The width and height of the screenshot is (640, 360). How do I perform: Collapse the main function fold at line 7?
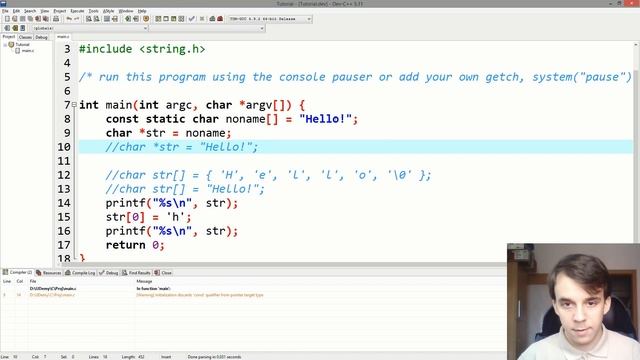74,104
